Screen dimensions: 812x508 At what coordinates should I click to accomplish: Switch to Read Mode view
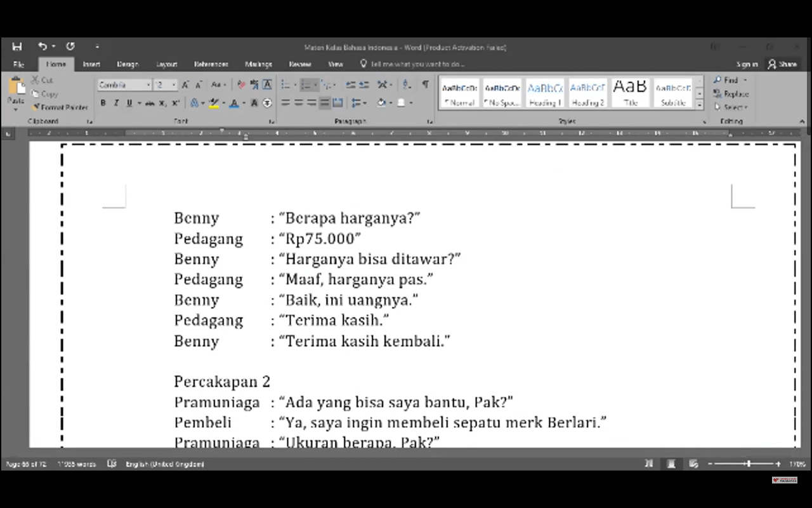tap(648, 464)
